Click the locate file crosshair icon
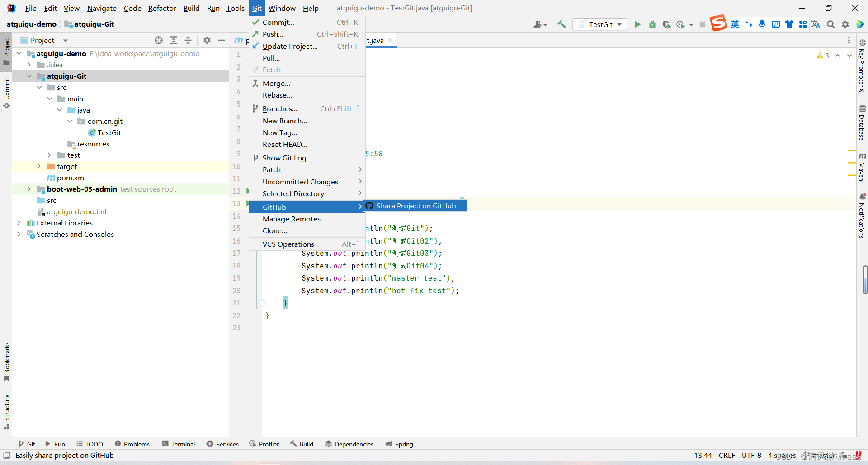The image size is (868, 465). (x=159, y=40)
